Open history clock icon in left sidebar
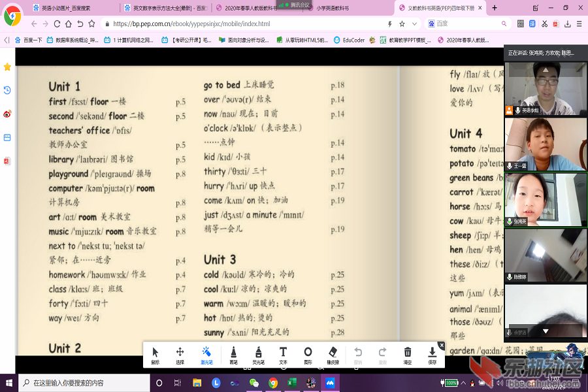Screen dimensions: 588x392 point(7,90)
